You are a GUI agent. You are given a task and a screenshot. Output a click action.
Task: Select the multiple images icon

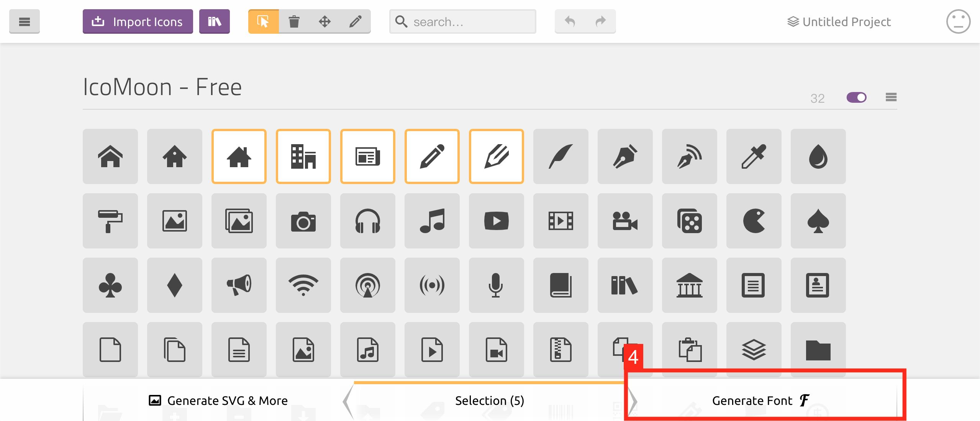tap(239, 221)
